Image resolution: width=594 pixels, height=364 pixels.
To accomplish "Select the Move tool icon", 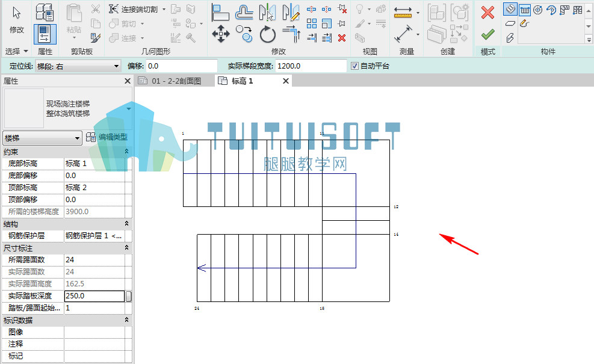I will click(220, 34).
